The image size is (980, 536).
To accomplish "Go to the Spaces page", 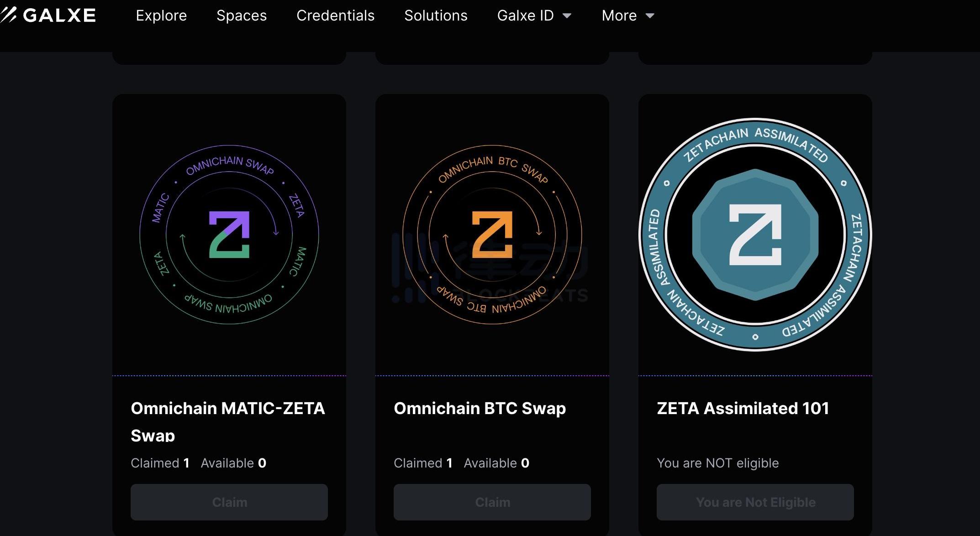I will 242,16.
